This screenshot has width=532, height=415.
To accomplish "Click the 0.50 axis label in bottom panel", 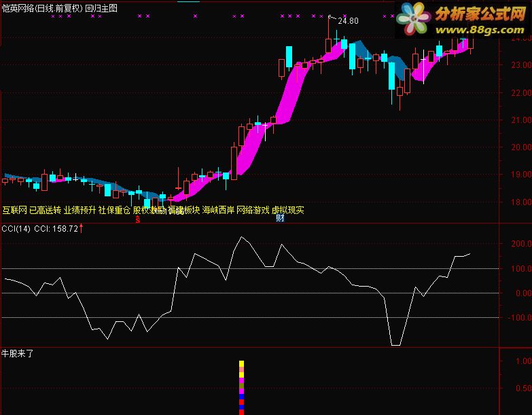I will tap(523, 389).
